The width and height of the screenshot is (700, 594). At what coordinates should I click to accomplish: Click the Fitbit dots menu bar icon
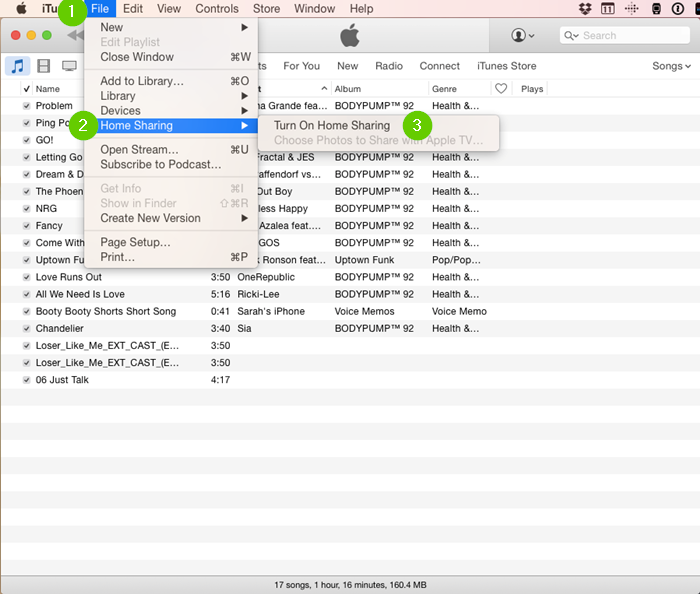coord(631,8)
